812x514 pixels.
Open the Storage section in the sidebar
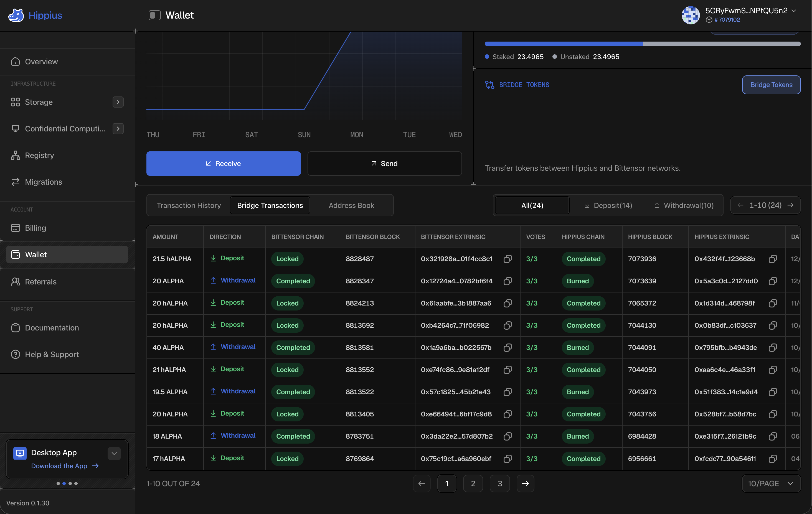[x=39, y=102]
